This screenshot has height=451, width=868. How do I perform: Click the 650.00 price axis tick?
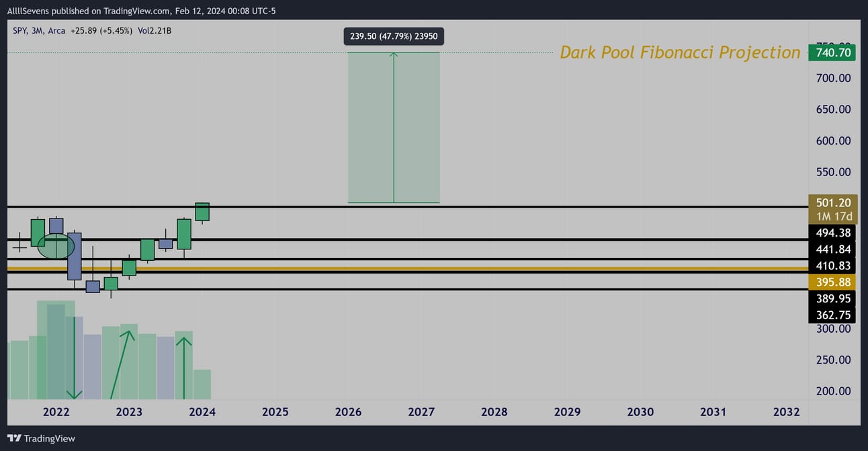point(833,109)
